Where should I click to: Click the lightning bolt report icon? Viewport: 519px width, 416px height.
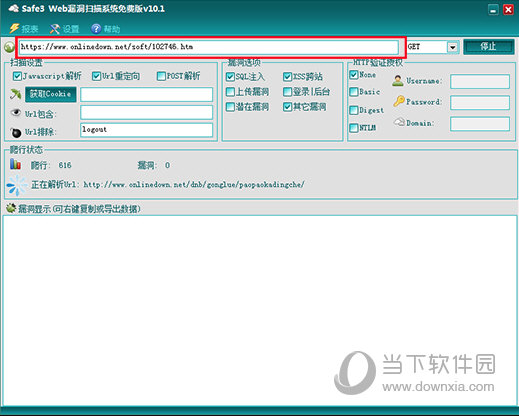tap(14, 28)
